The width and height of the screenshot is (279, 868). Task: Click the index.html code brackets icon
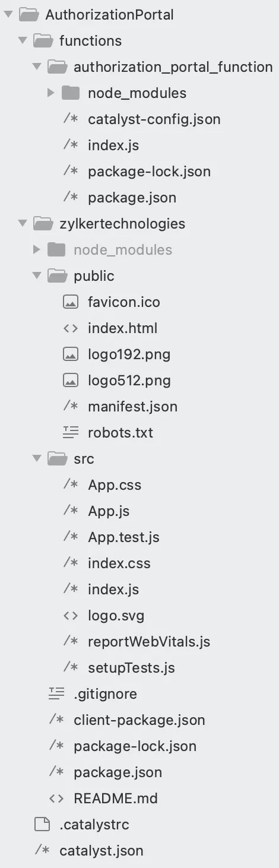click(x=71, y=328)
